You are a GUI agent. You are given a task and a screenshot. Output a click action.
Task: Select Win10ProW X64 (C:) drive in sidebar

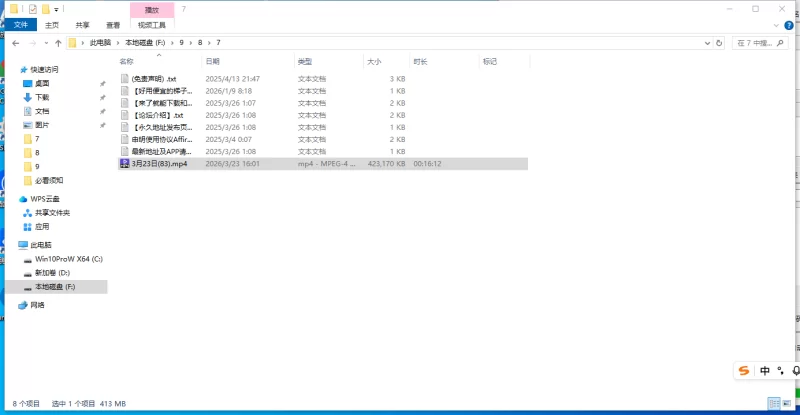point(68,258)
